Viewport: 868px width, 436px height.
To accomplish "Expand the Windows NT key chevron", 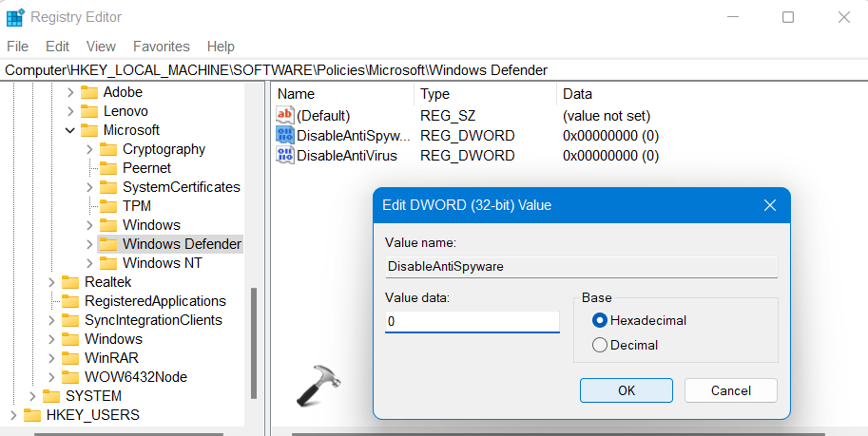I will tap(88, 263).
